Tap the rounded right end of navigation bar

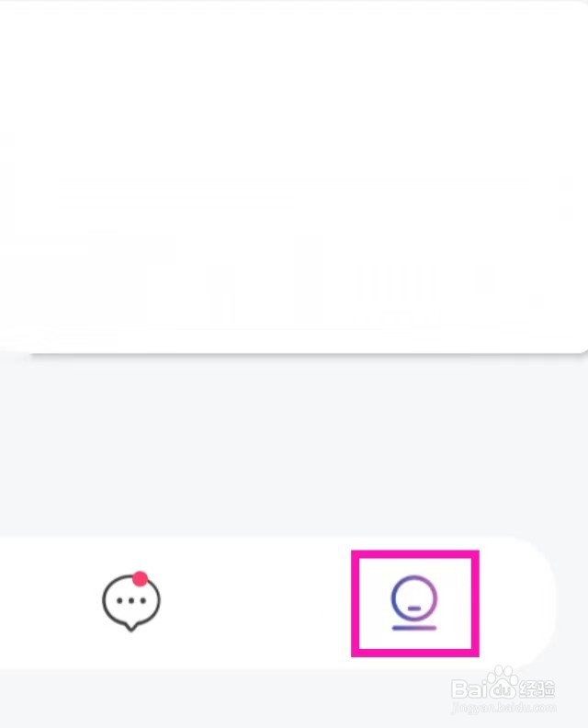(525, 602)
